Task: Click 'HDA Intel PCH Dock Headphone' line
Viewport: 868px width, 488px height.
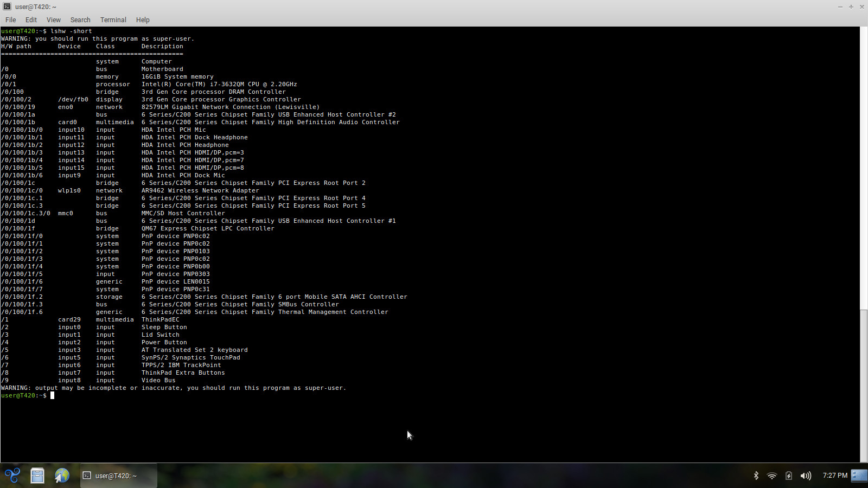Action: click(194, 138)
